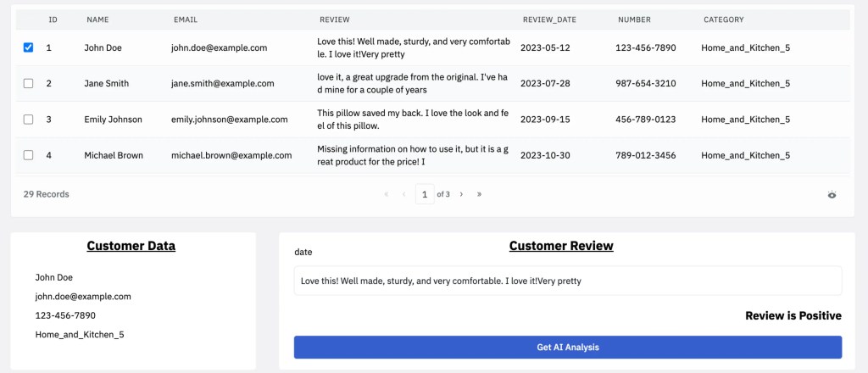The width and height of the screenshot is (868, 373).
Task: Click review date 2023-10-30
Action: (545, 155)
